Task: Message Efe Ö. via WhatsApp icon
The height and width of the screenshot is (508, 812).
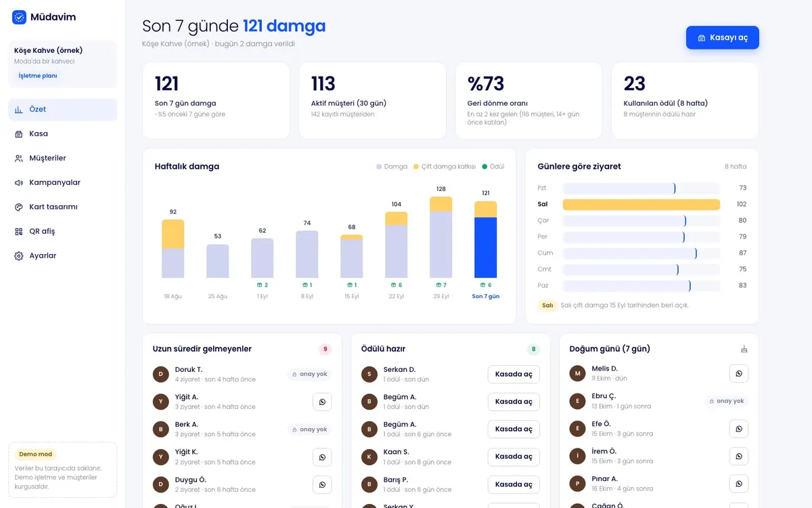Action: point(739,429)
